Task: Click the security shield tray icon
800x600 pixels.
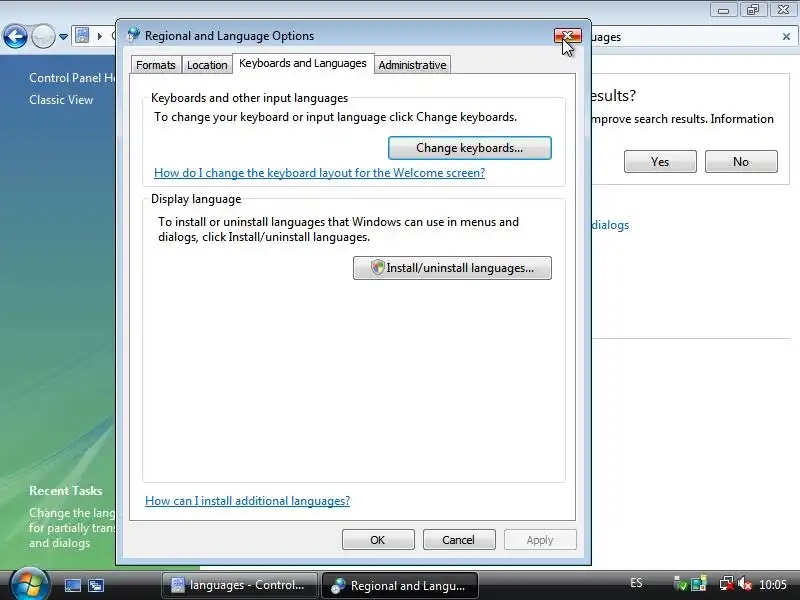Action: (x=680, y=584)
